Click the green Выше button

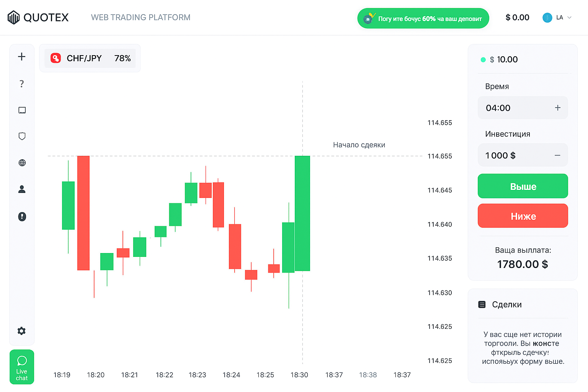[523, 186]
